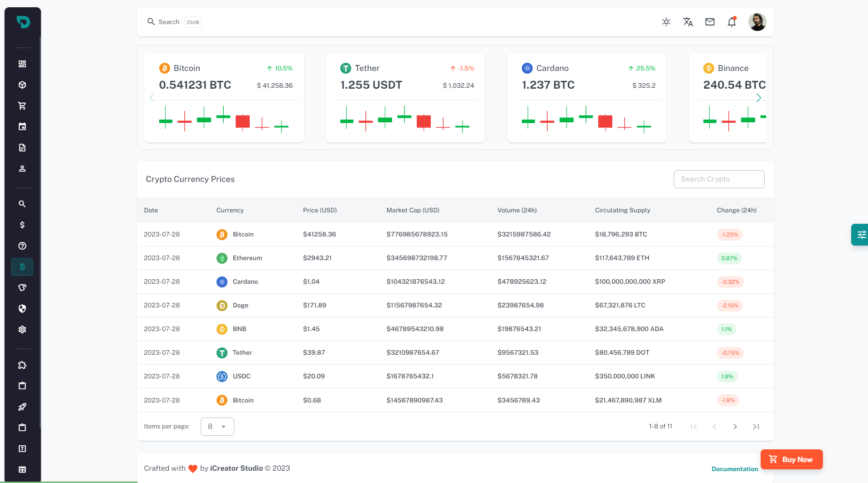Jump to last page of the table
This screenshot has height=483, width=868.
tap(756, 427)
